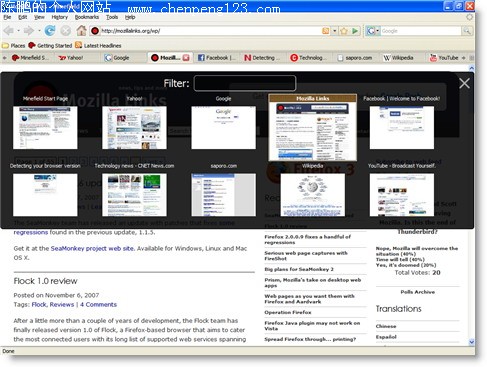Open the Bookmarks menu
The image size is (487, 367).
coord(87,17)
